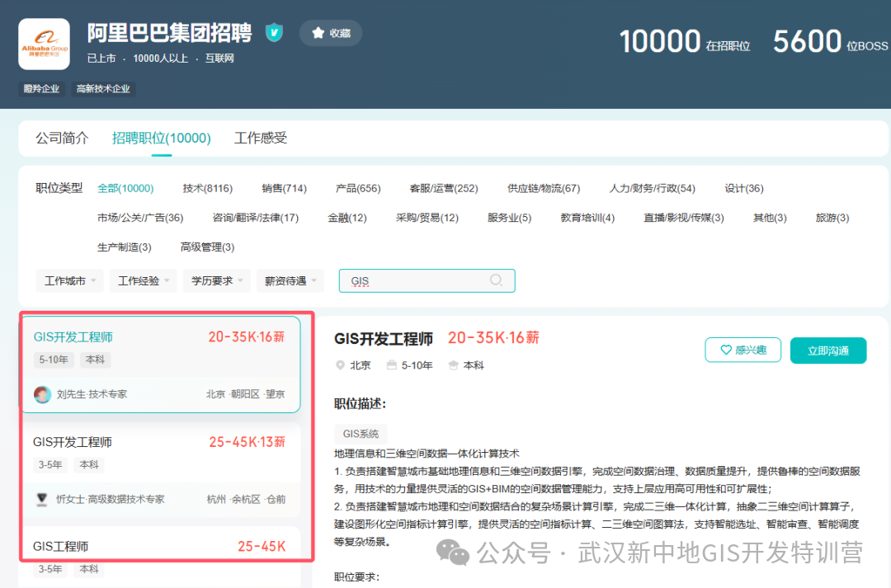Filter by 其他(3) job type
891x588 pixels.
(770, 218)
